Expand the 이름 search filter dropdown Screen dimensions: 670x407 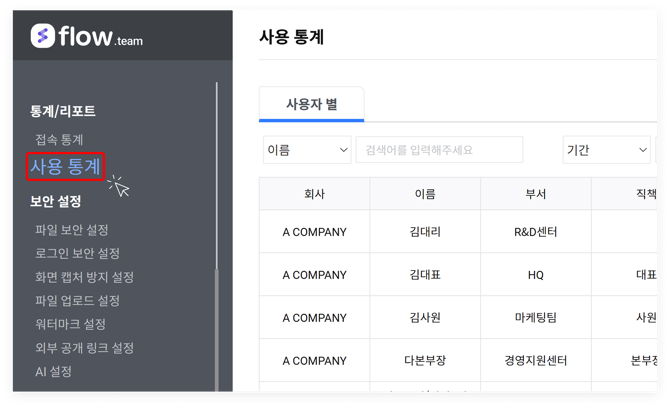[306, 150]
